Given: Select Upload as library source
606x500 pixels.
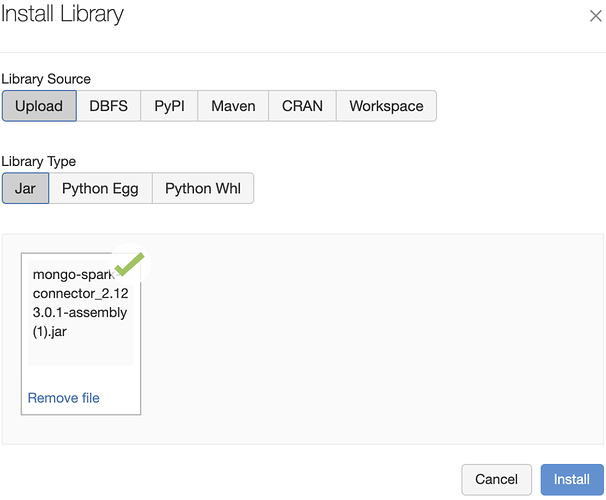Looking at the screenshot, I should click(39, 106).
